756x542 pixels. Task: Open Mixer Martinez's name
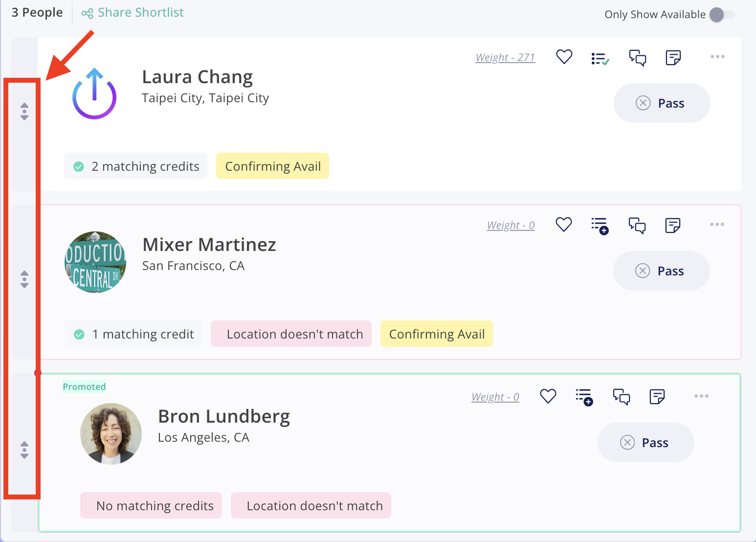209,245
